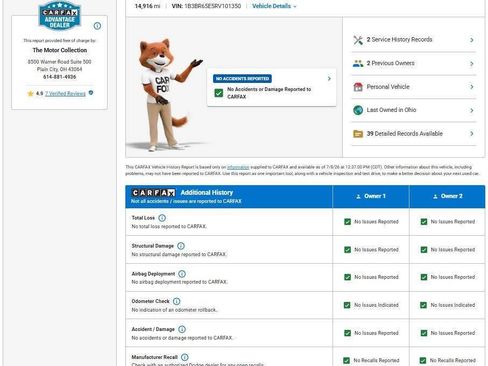Image resolution: width=488 pixels, height=366 pixels.
Task: Open No Accidents Reported card chevron
Action: pyautogui.click(x=329, y=79)
